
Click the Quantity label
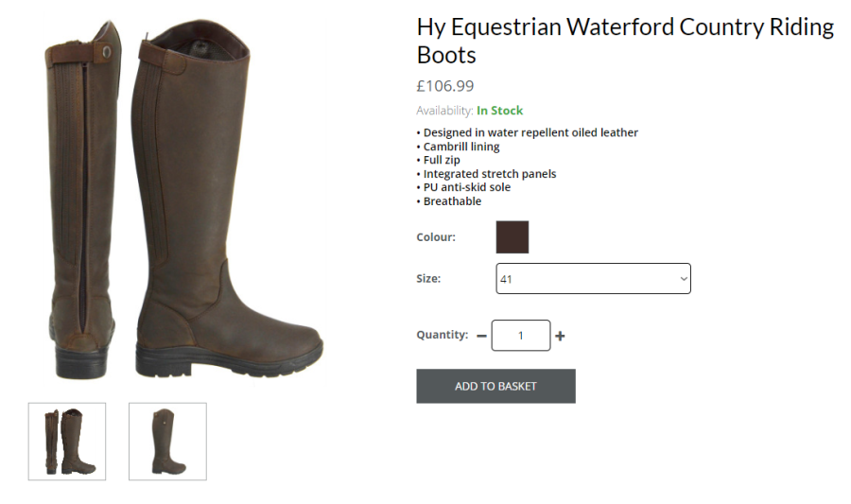pos(443,335)
